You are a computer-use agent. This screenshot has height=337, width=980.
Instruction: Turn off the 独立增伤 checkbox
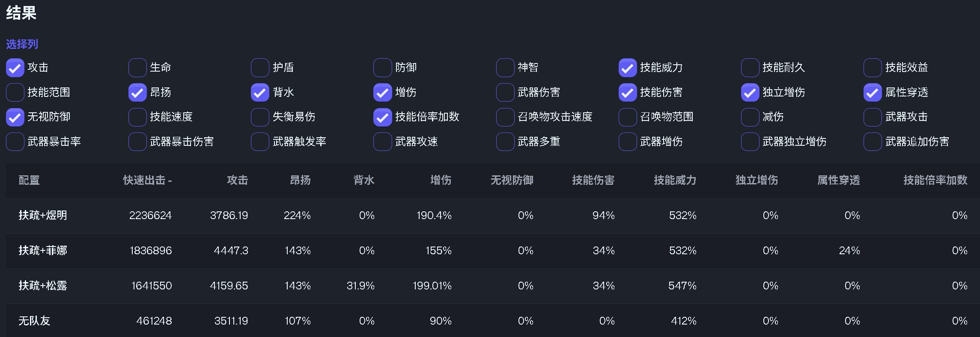point(750,93)
